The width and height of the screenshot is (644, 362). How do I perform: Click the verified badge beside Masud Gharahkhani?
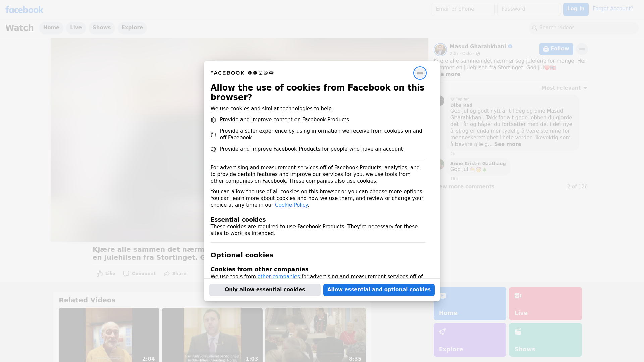pyautogui.click(x=510, y=47)
